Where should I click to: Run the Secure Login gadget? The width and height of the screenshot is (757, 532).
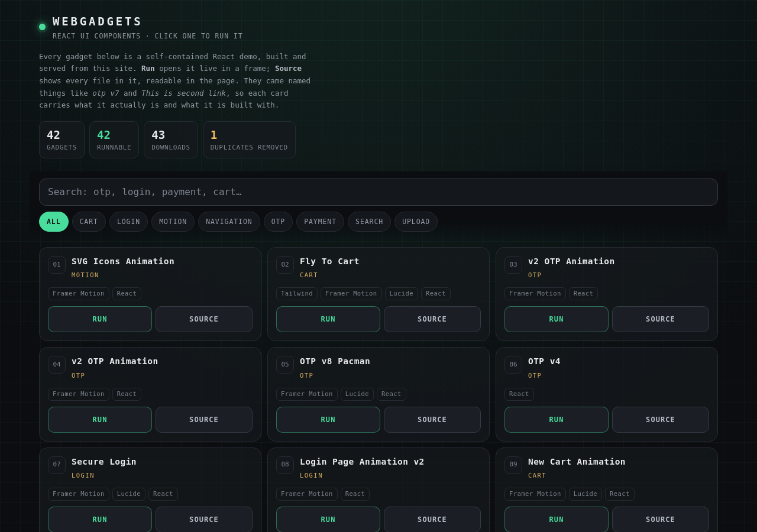point(100,520)
